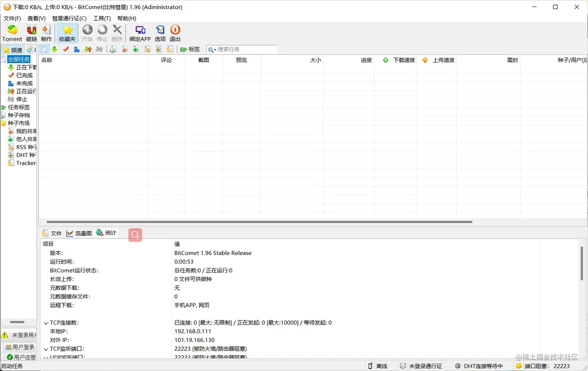Screen dimensions: 588x371
Task: Click the 用户注册 user register button
Action: pos(21,357)
